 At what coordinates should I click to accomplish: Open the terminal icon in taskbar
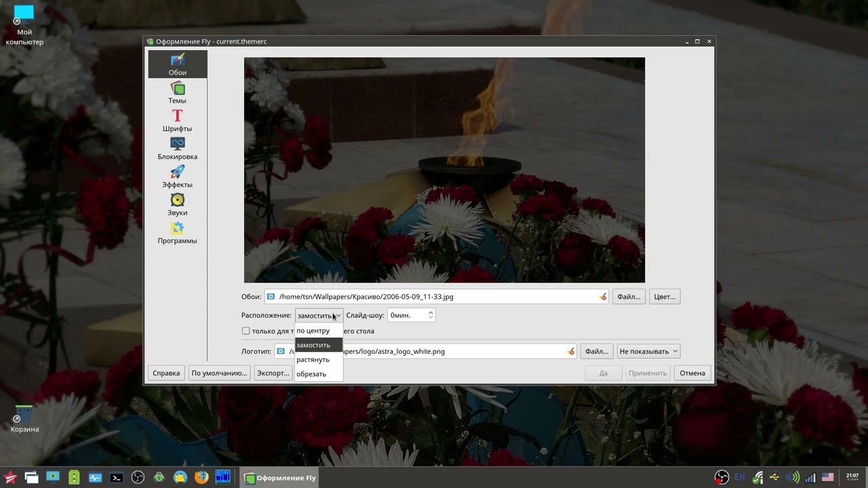(x=117, y=478)
